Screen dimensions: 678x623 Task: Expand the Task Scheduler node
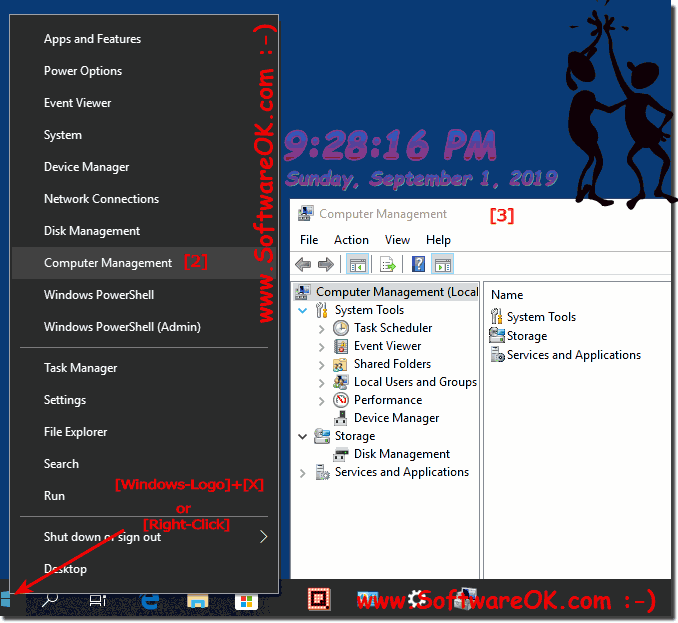(321, 329)
